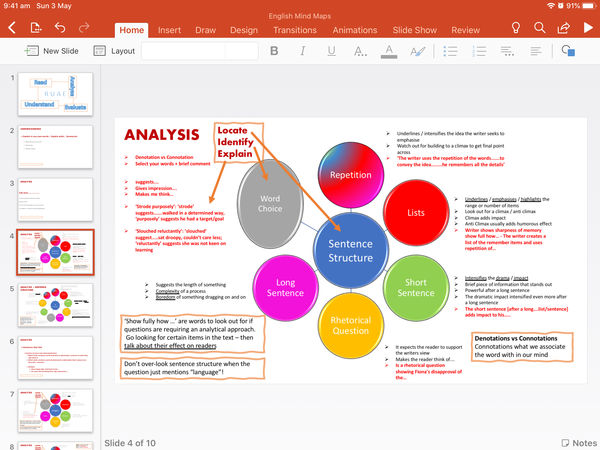
Task: Select 'Denotation vs Connotation' red bullet text
Action: pyautogui.click(x=164, y=157)
